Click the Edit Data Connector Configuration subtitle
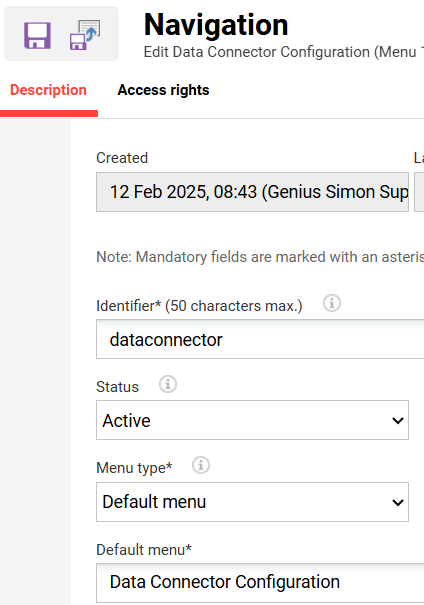 284,52
